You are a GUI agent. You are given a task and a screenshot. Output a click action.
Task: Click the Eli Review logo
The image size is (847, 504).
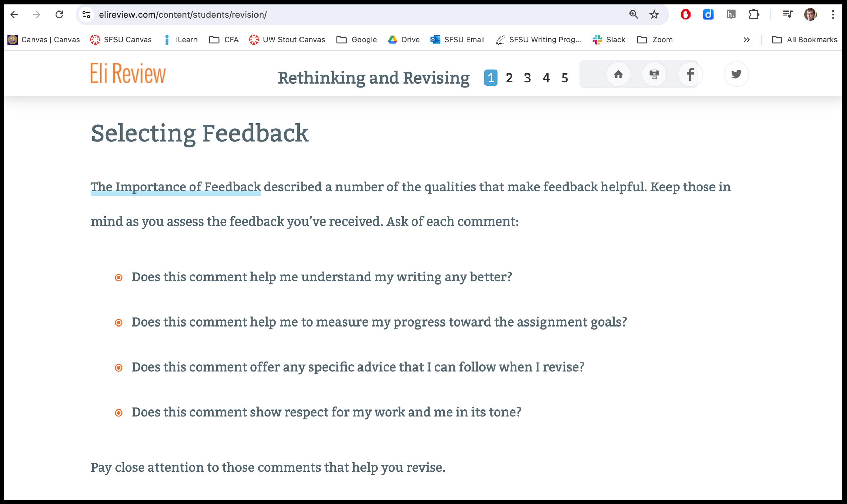128,73
